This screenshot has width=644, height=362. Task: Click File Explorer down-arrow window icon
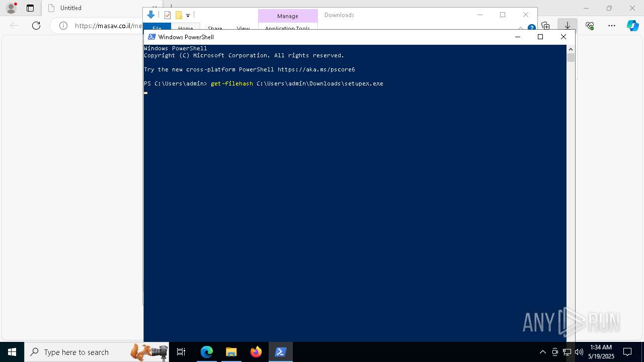point(150,15)
